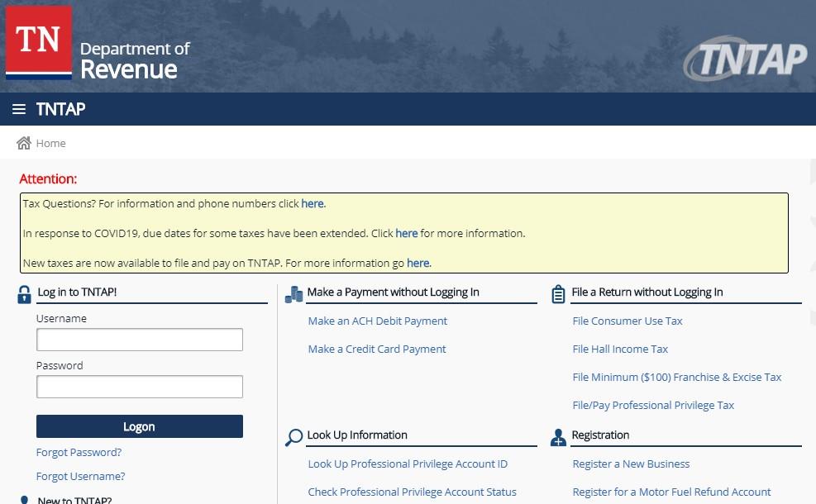The image size is (816, 504).
Task: Click the 'Username' field label
Action: (x=61, y=318)
